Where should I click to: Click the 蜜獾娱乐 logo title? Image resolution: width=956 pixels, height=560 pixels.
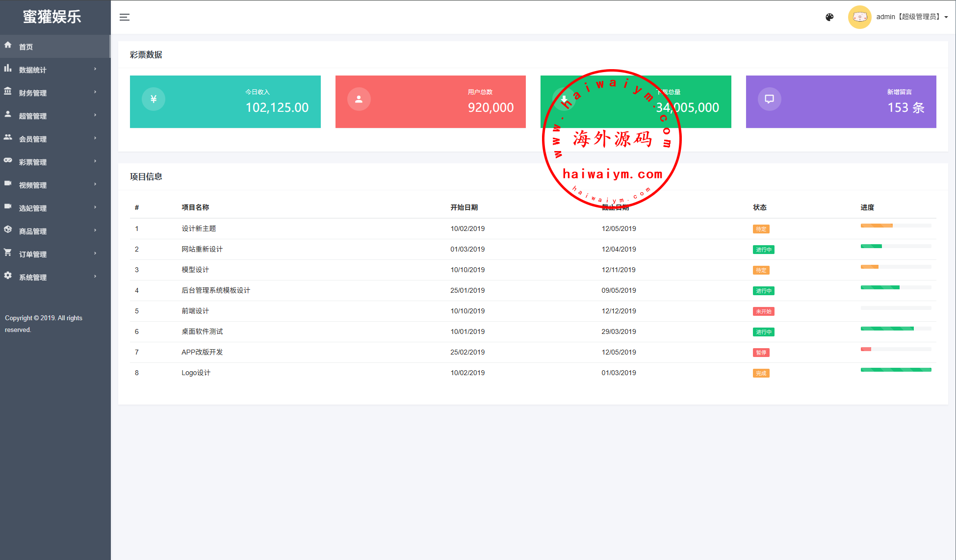[52, 17]
